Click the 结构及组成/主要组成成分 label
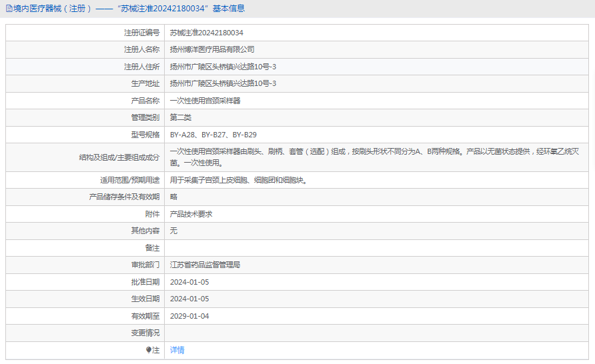 point(119,157)
